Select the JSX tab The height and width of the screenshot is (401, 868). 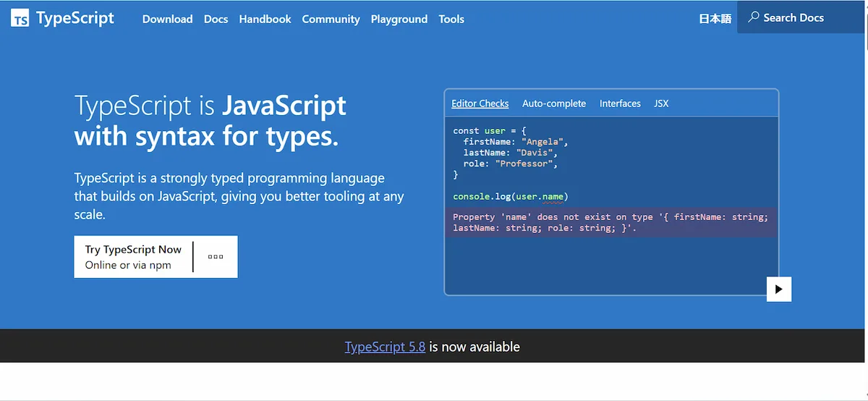pos(661,104)
